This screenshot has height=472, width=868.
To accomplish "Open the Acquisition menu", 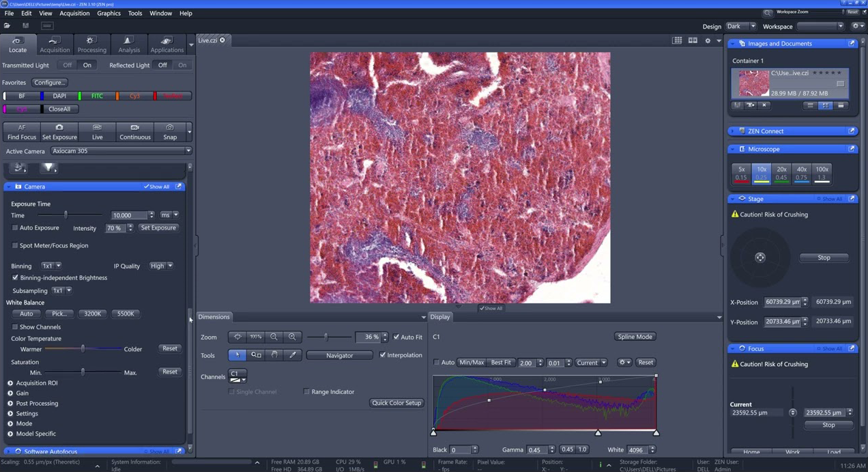I will pos(74,13).
